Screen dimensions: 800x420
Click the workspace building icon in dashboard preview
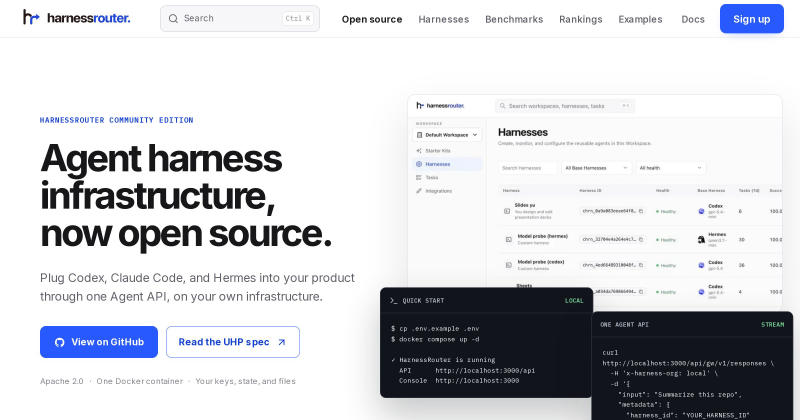pos(419,135)
